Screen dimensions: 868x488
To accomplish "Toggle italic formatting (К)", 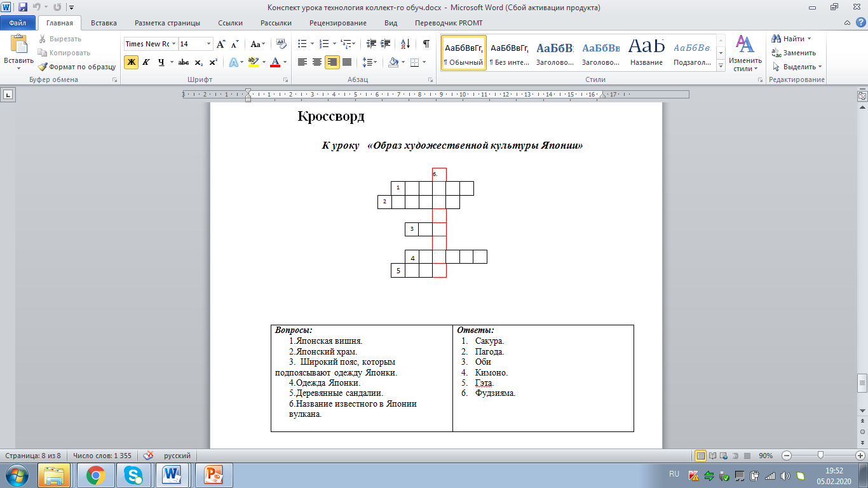I will coord(146,62).
